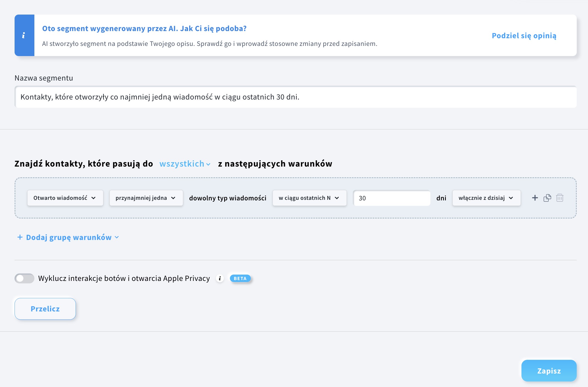Click the BETA badge
The image size is (588, 387).
[240, 278]
